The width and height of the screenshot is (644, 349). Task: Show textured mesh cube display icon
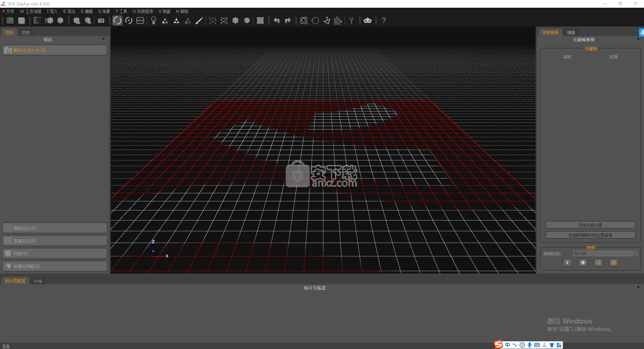(247, 20)
